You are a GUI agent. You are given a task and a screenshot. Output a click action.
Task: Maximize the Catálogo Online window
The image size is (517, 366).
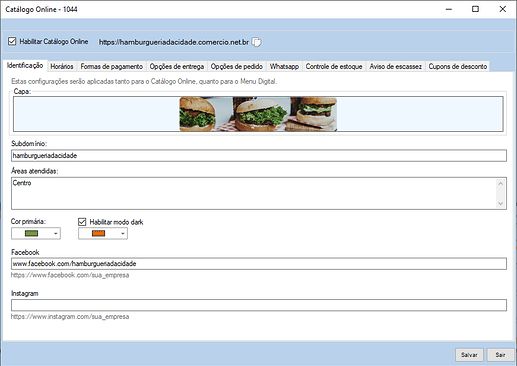(475, 9)
